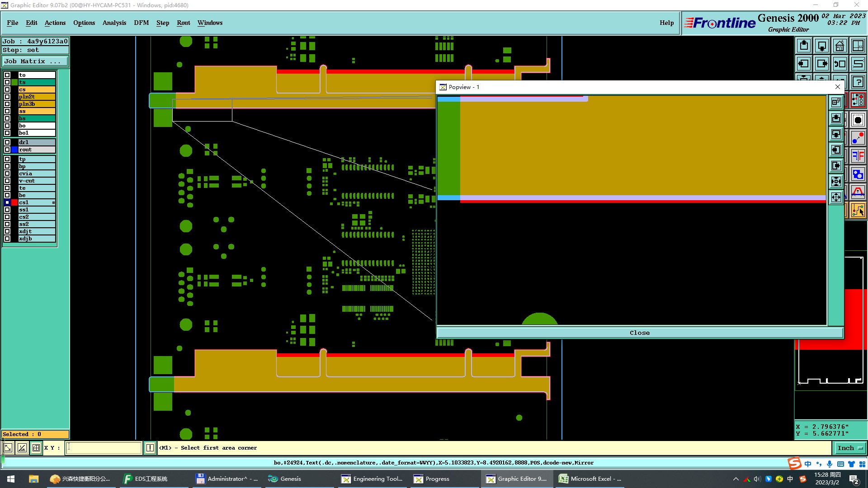Click the snap grid icon in bottom bar
868x488 pixels.
pos(36,448)
